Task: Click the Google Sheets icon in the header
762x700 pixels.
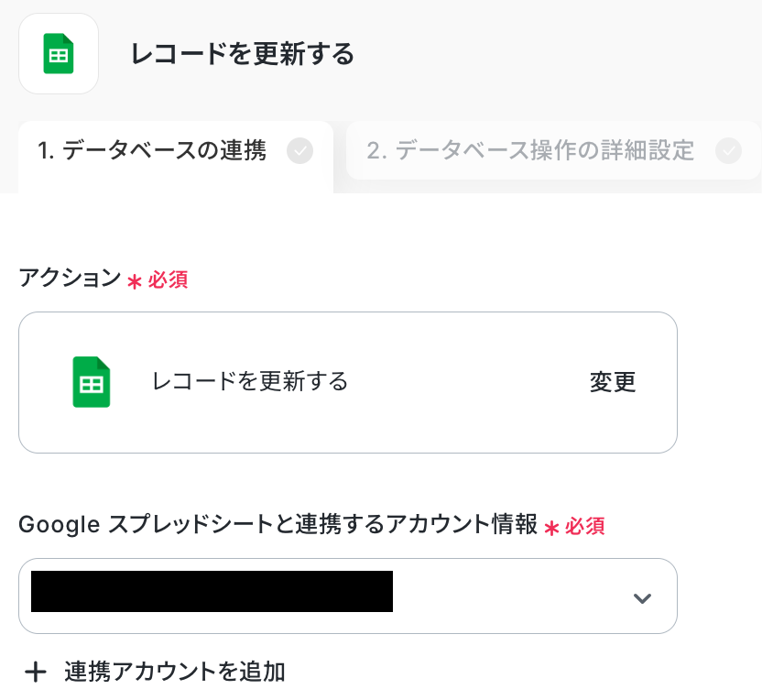Action: tap(59, 54)
